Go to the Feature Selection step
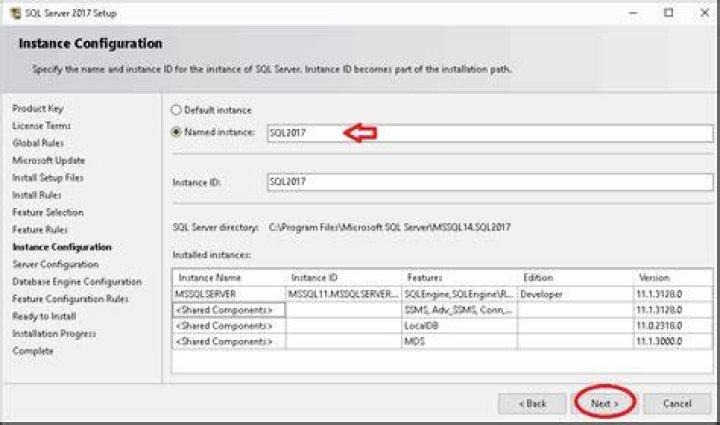720x425 pixels. click(48, 212)
